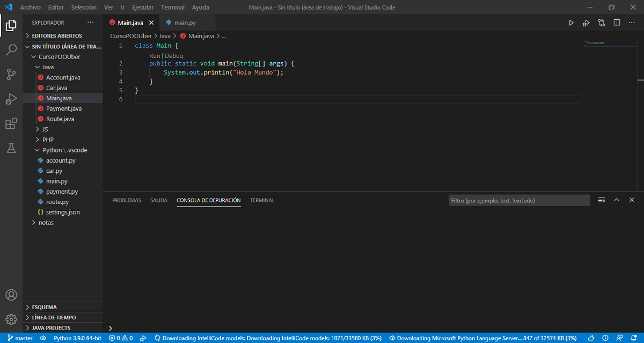This screenshot has width=644, height=343.
Task: Click Python 3.9.0 64-bit interpreter selector
Action: tap(77, 338)
